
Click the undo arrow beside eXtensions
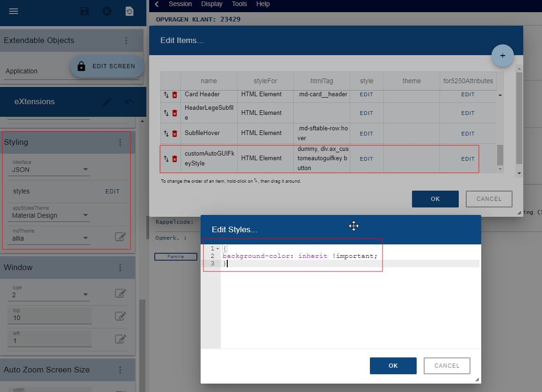click(x=130, y=101)
